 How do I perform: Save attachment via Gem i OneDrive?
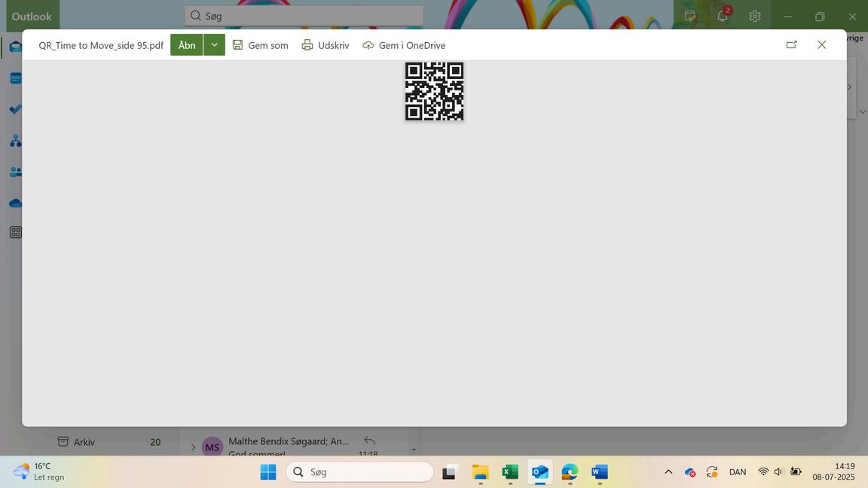(404, 45)
